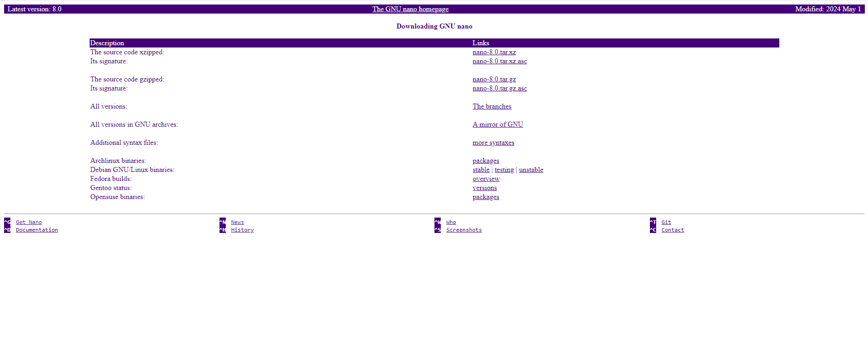Click 'Debian GNU/Linux binaries:' text

click(x=132, y=170)
